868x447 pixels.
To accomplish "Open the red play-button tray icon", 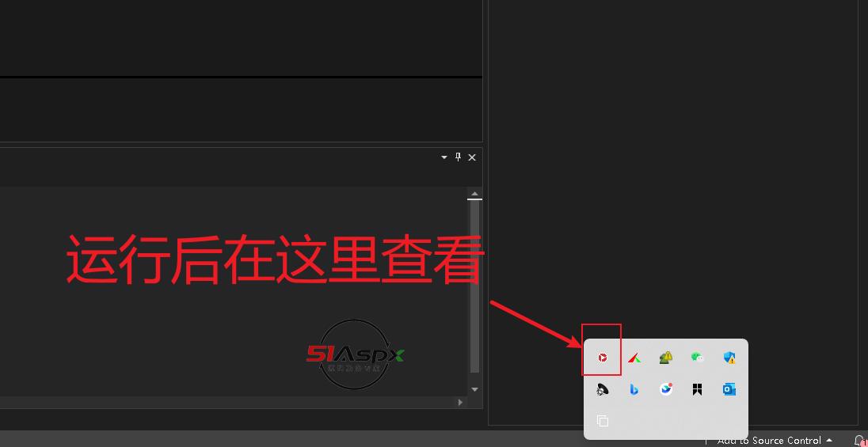I will pos(602,358).
